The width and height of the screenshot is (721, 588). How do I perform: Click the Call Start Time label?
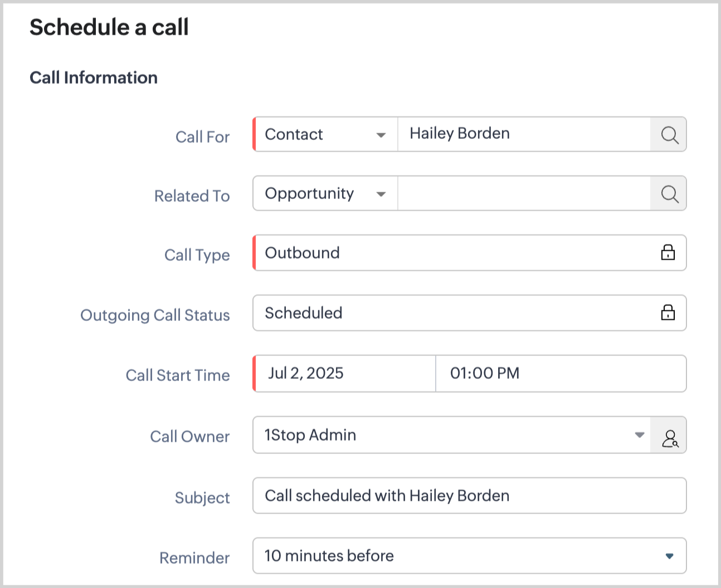click(x=178, y=375)
